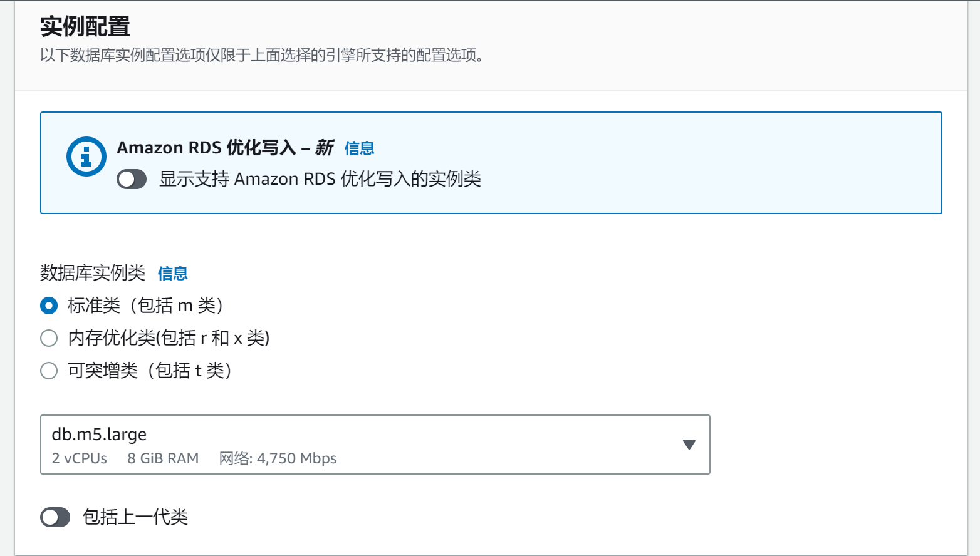Toggle the Amazon RDS 优化写入 switch
The width and height of the screenshot is (980, 556).
(132, 180)
